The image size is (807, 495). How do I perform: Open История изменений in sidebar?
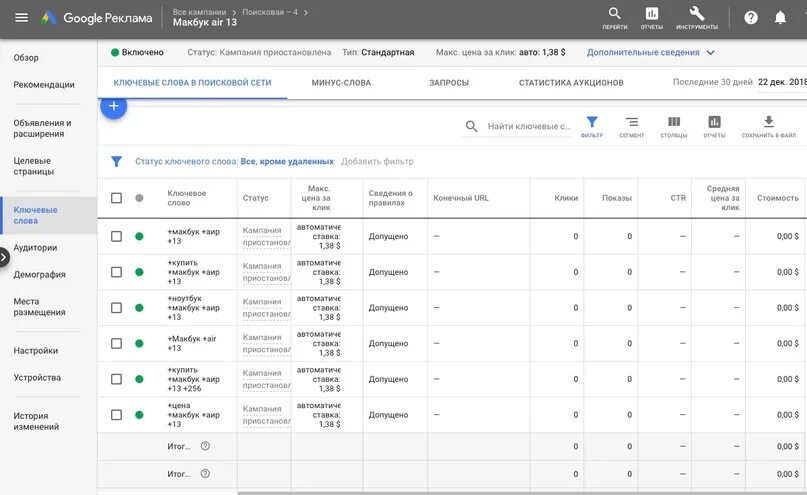tap(36, 421)
